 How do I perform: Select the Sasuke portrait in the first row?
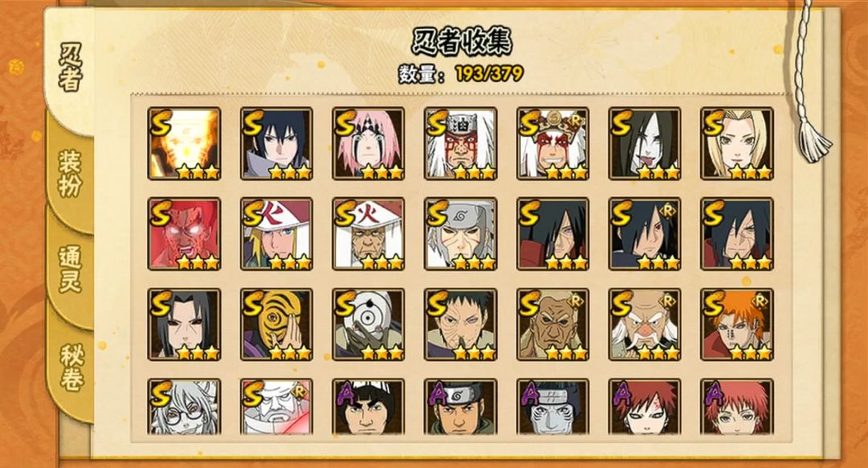276,143
